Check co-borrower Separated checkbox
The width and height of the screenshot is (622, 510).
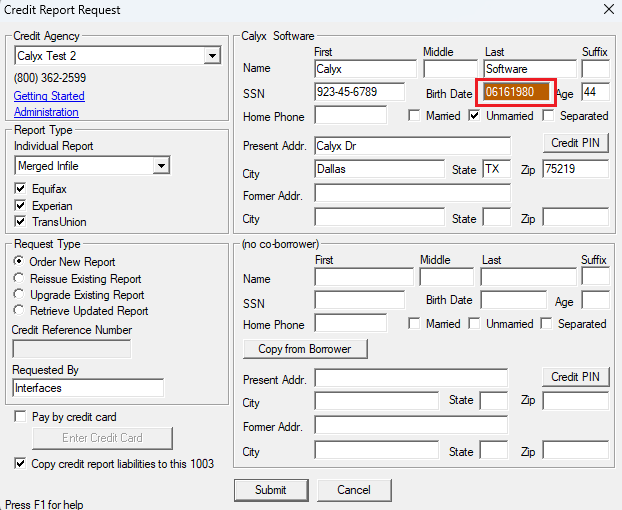547,323
